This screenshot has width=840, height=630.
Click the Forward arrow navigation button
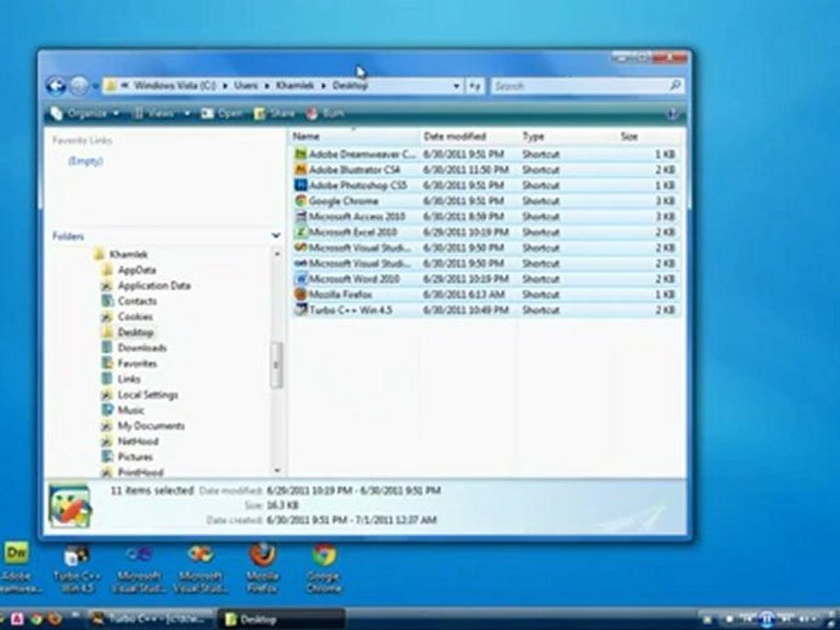80,86
